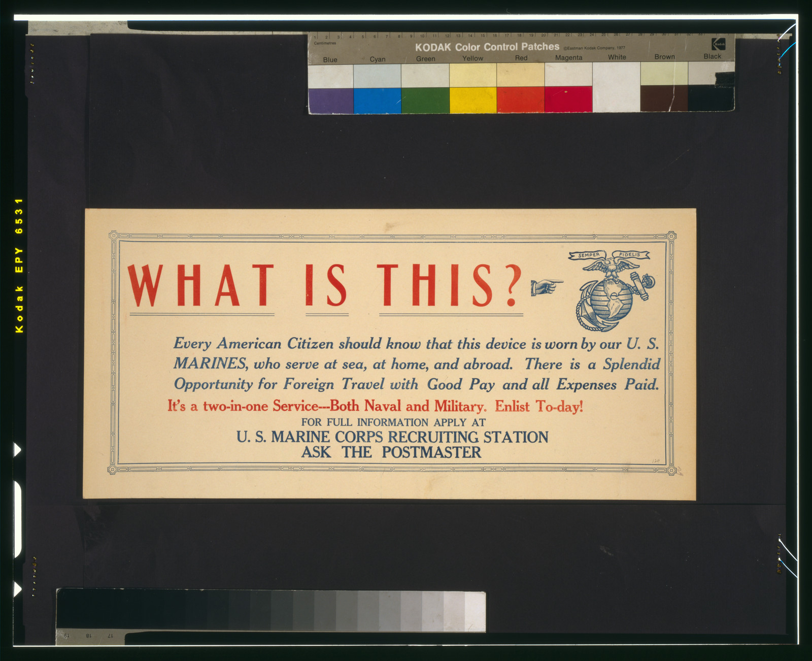Select the Black color patch

711,97
